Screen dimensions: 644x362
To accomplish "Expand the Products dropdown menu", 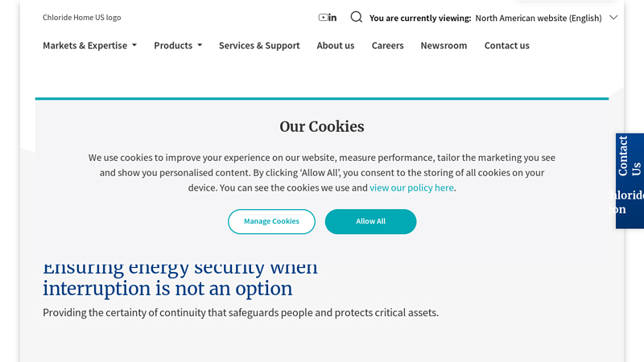I will click(x=178, y=46).
